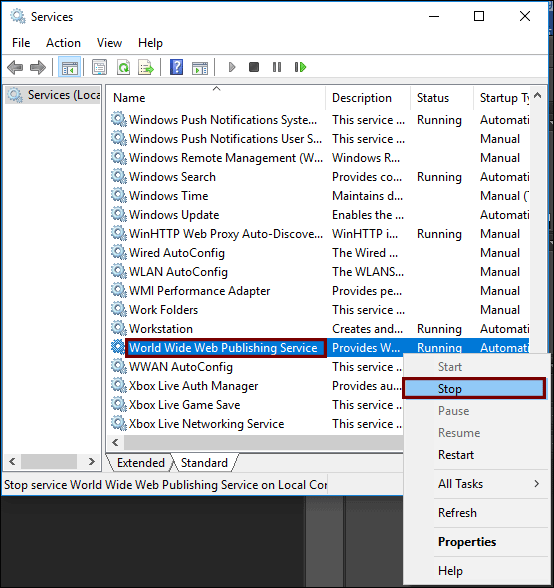Click the Back arrow toolbar icon
This screenshot has width=554, height=588.
15,68
